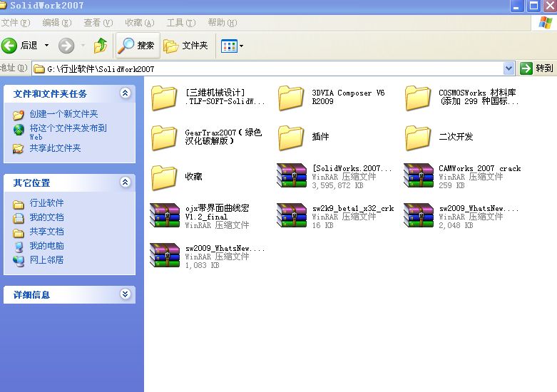
Task: Maximize the SolidWork2007 window
Action: (533, 6)
